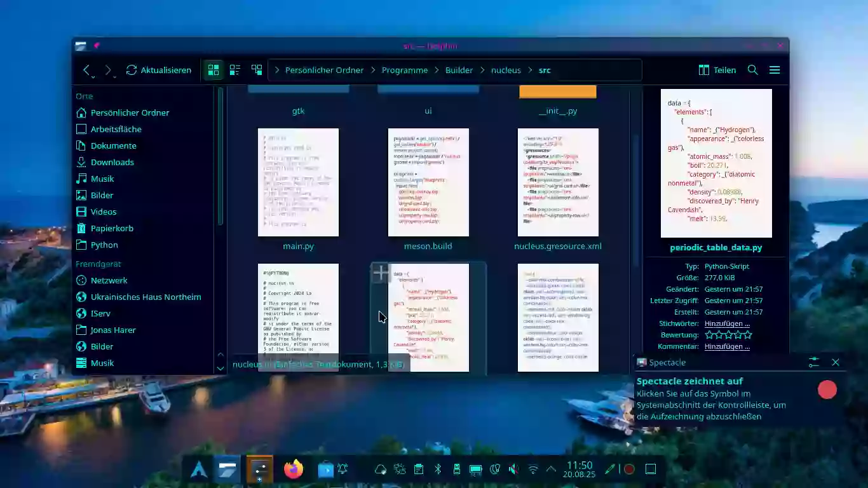Toggle the muted audio volume tray icon
Viewport: 868px width, 488px height.
[513, 470]
